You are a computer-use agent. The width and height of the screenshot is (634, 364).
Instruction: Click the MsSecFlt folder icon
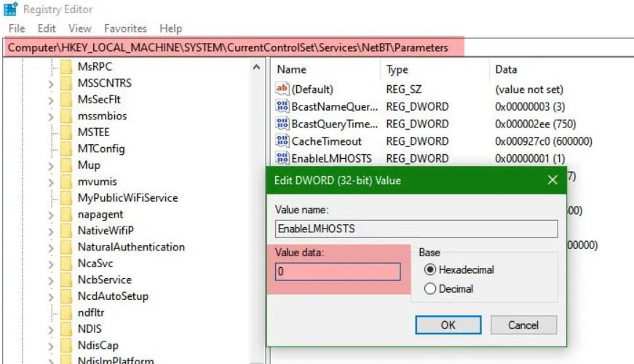(66, 99)
